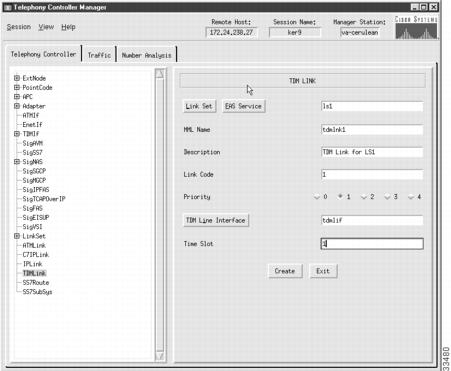Select ATMLink in the tree
The width and height of the screenshot is (451, 371).
pos(34,245)
